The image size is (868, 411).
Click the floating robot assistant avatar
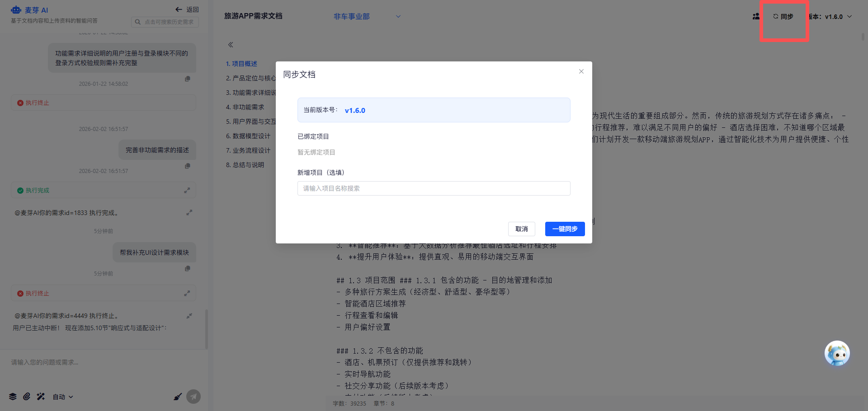click(837, 353)
